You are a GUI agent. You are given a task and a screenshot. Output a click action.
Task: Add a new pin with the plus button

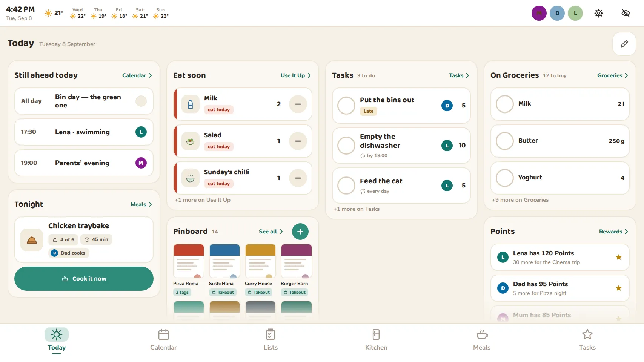click(300, 232)
